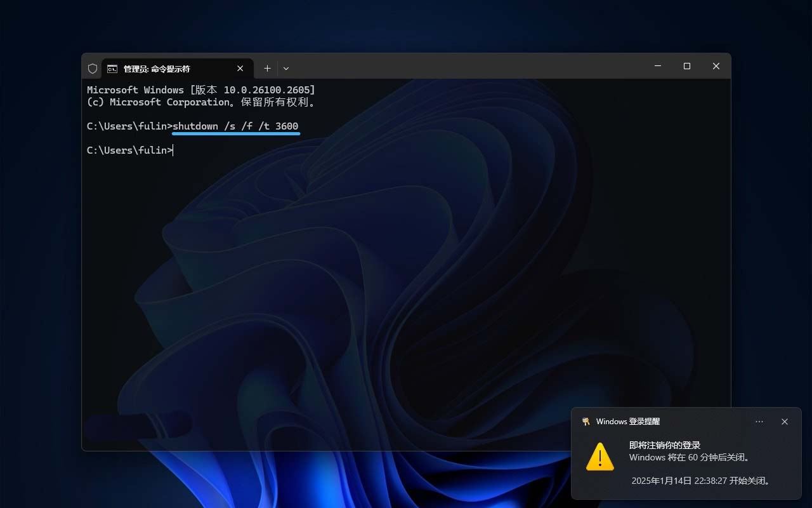Image resolution: width=812 pixels, height=508 pixels.
Task: Close the 管理员: 命令提示符 tab
Action: pyautogui.click(x=240, y=69)
